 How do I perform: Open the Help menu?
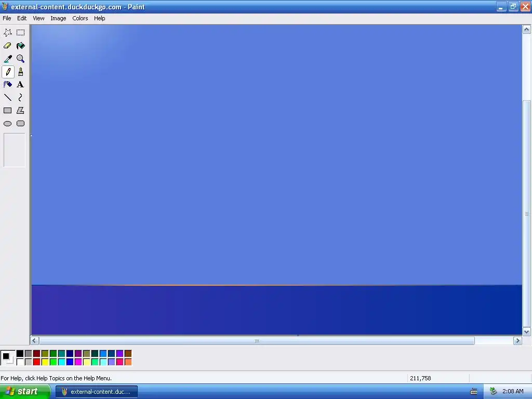(x=99, y=18)
